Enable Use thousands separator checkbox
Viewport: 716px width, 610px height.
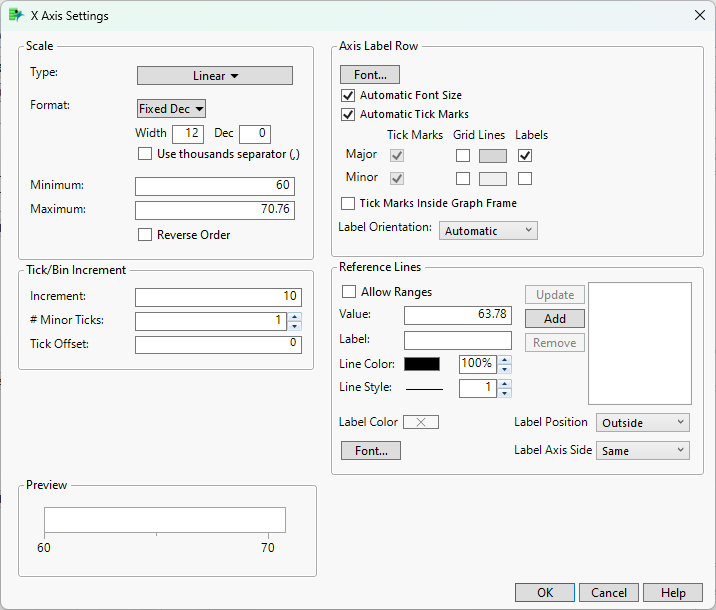(146, 154)
